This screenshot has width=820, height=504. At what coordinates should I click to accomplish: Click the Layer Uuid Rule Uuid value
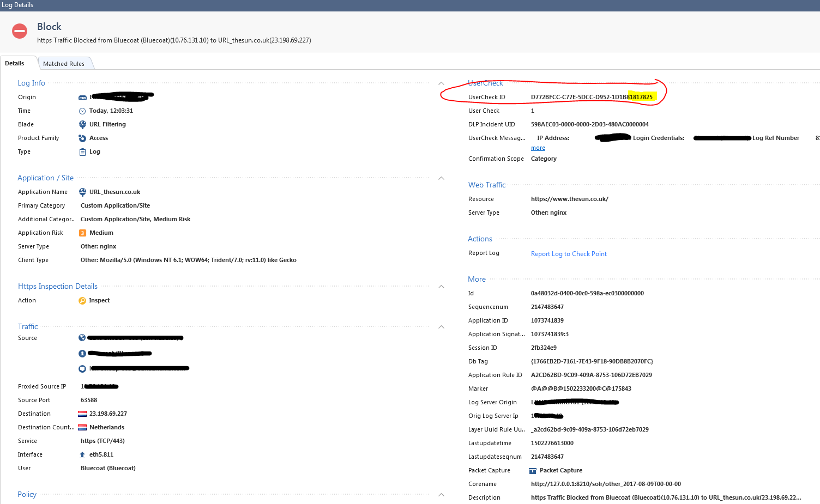[590, 430]
